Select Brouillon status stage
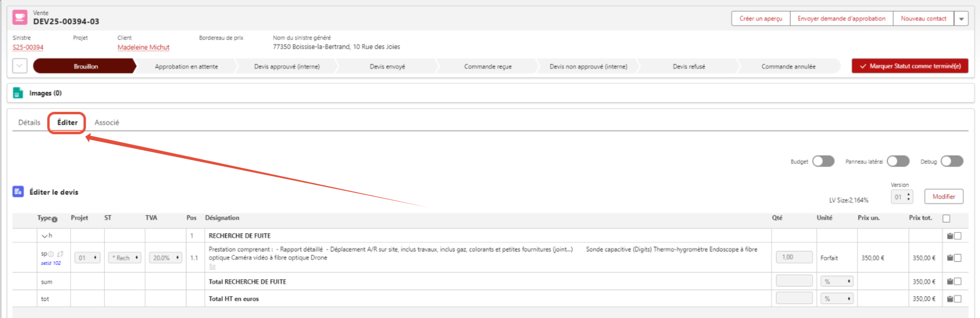The height and width of the screenshot is (318, 980). (86, 66)
